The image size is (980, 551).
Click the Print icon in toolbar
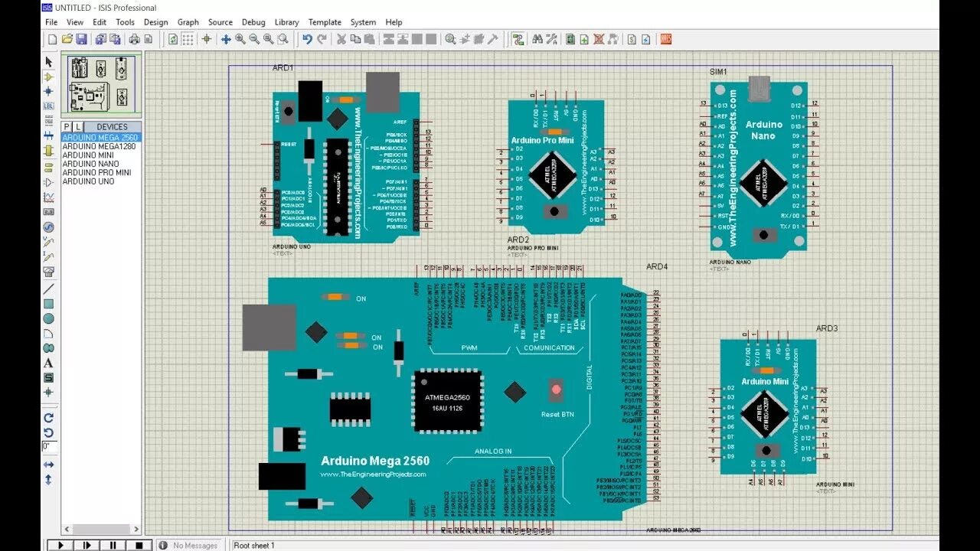click(135, 39)
